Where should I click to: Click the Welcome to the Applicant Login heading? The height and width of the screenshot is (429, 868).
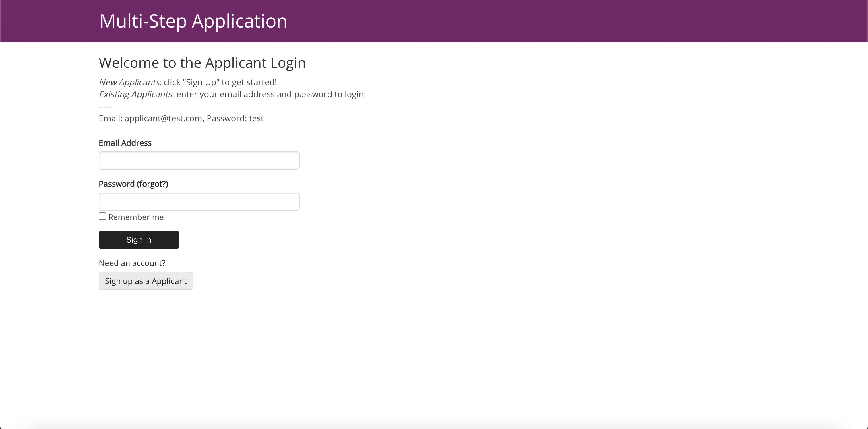click(x=202, y=63)
